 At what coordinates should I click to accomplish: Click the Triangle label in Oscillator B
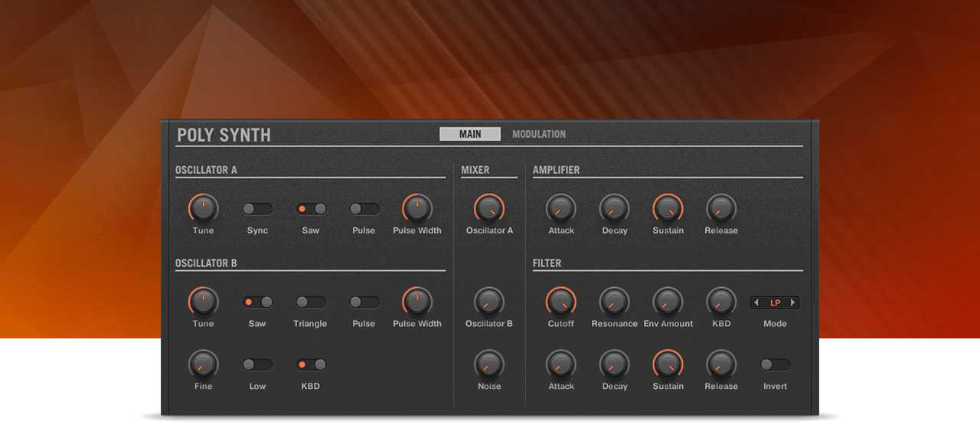(310, 324)
